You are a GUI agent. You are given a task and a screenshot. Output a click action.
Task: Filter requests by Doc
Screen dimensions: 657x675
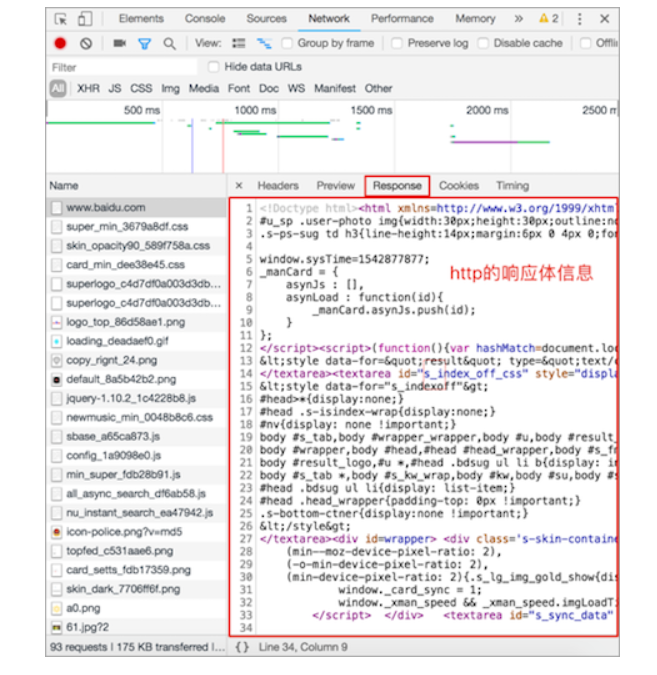(269, 89)
